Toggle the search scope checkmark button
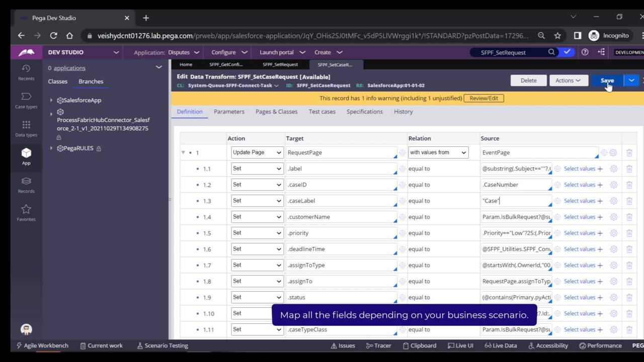Screen dimensions: 644x362 567,52
